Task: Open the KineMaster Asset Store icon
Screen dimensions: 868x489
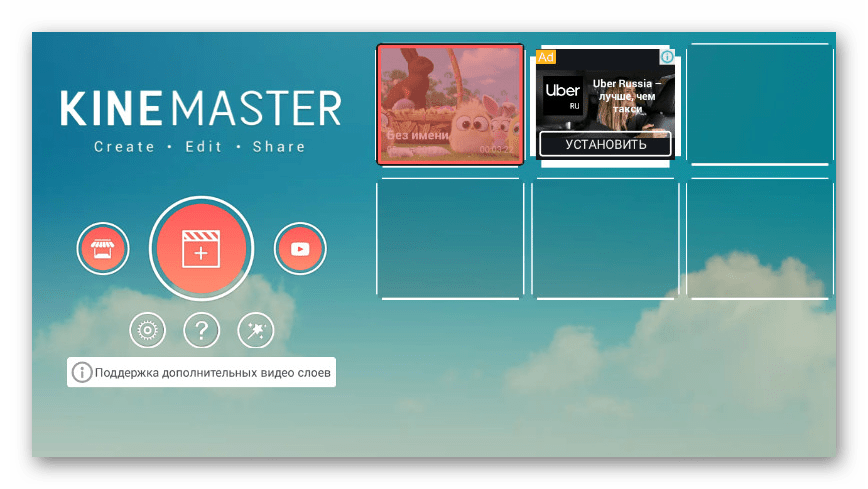Action: click(x=103, y=249)
